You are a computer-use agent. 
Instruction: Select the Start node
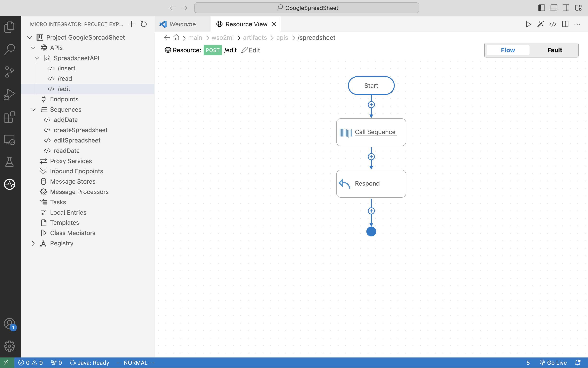click(371, 86)
